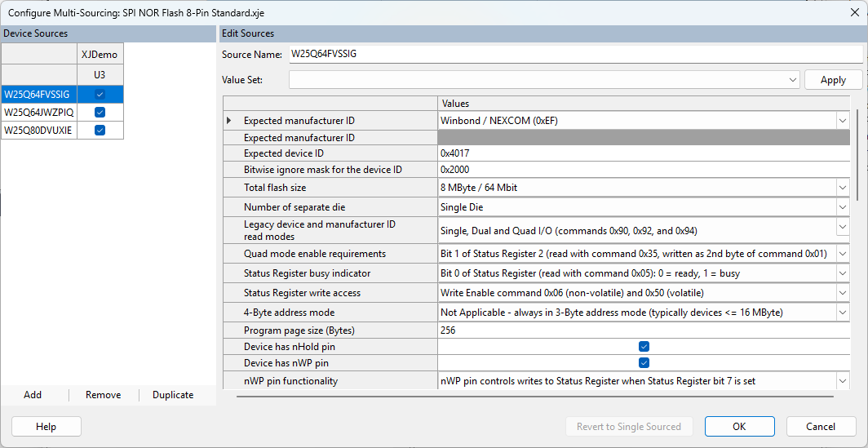Screen dimensions: 868x448
Task: Expand the Expected manufacturer ID dropdown
Action: click(x=842, y=121)
